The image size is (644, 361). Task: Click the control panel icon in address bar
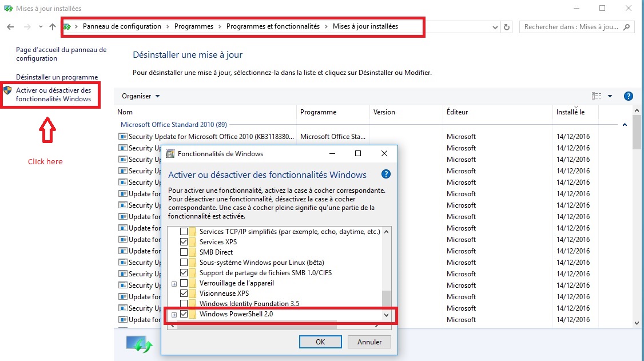coord(67,27)
